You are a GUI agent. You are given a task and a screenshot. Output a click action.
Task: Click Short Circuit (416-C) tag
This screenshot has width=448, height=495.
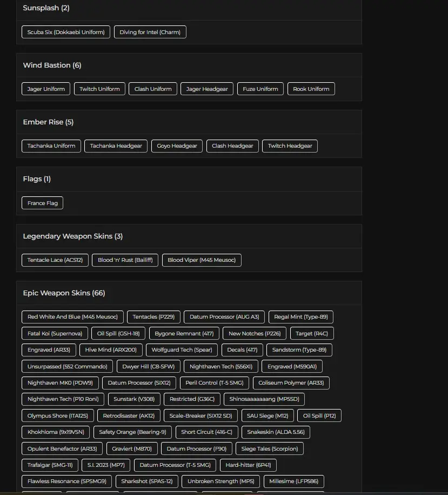point(207,432)
